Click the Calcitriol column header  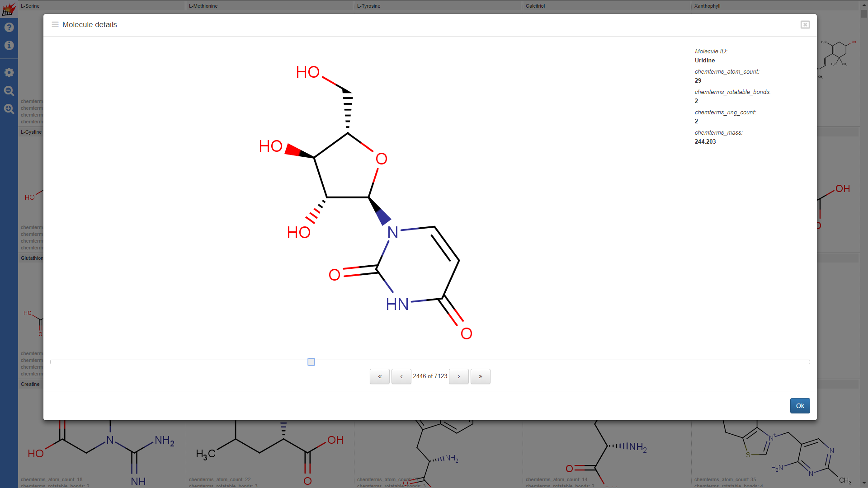point(535,6)
